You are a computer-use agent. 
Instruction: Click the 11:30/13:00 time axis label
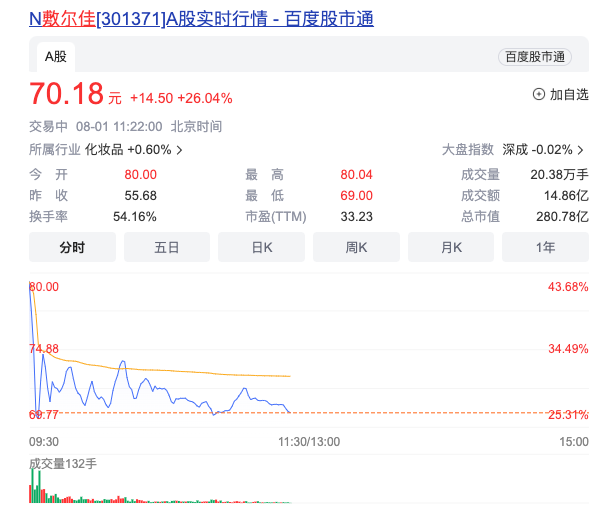pyautogui.click(x=308, y=441)
